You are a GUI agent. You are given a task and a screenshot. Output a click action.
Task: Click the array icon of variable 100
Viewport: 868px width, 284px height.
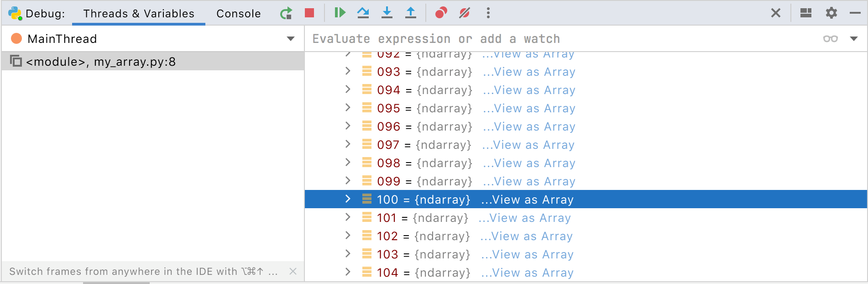(x=366, y=199)
